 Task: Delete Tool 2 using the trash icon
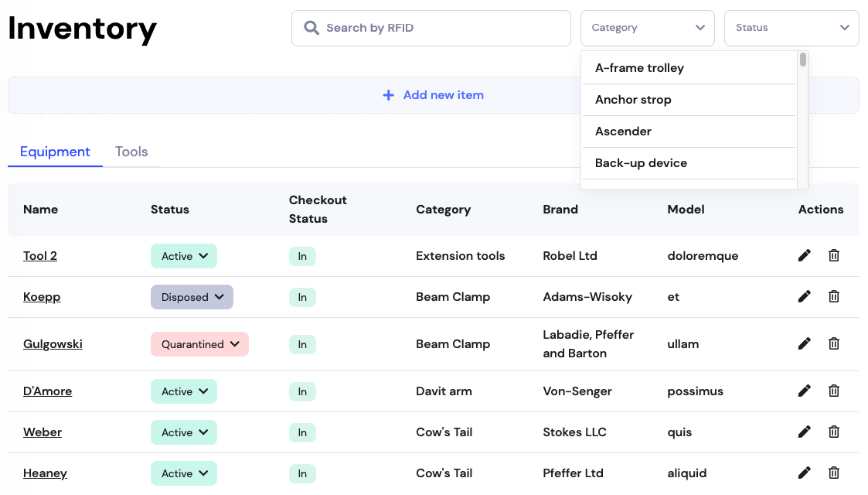833,255
